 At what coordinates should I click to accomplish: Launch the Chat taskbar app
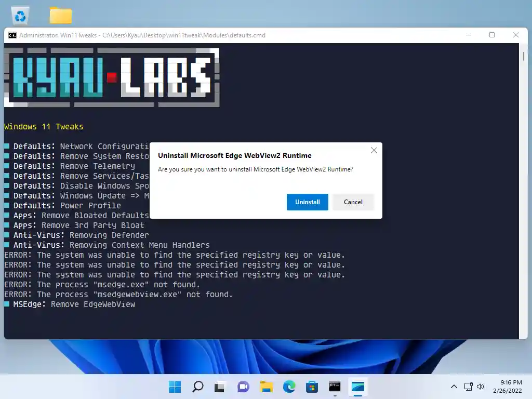(243, 387)
